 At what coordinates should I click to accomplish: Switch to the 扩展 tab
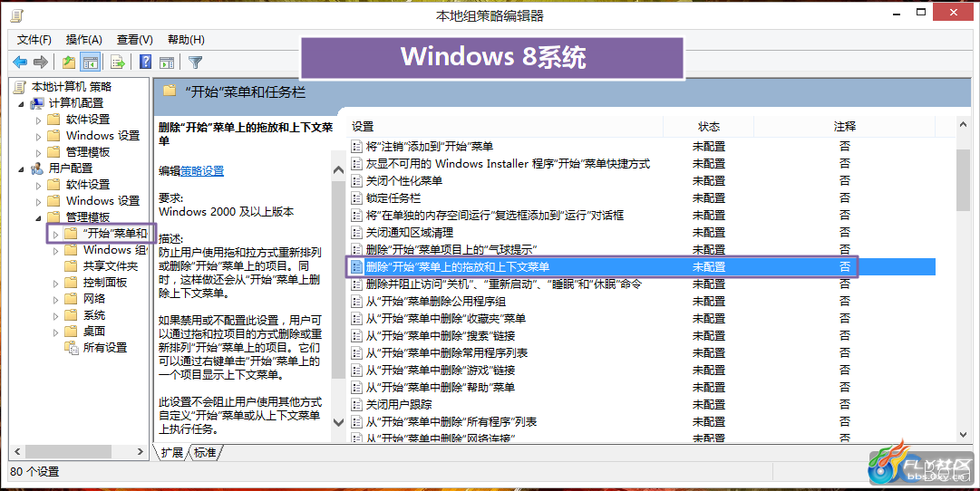click(x=172, y=452)
